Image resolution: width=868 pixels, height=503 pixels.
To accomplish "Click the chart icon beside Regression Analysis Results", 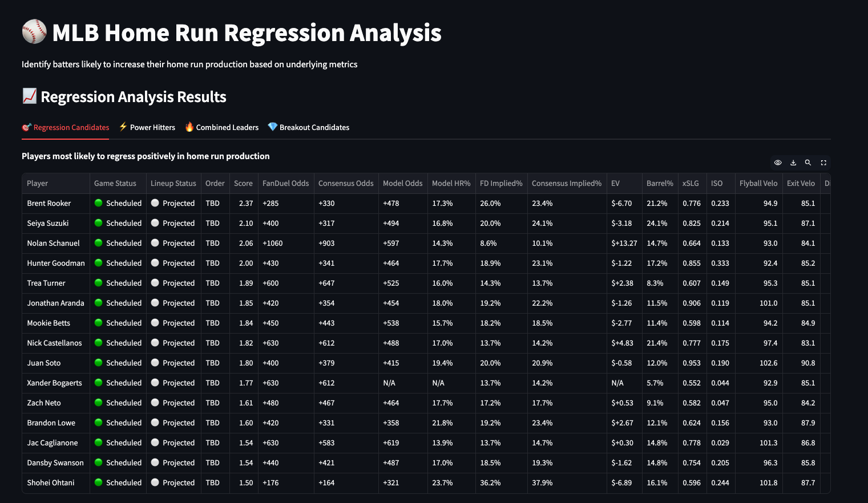I will pyautogui.click(x=29, y=96).
